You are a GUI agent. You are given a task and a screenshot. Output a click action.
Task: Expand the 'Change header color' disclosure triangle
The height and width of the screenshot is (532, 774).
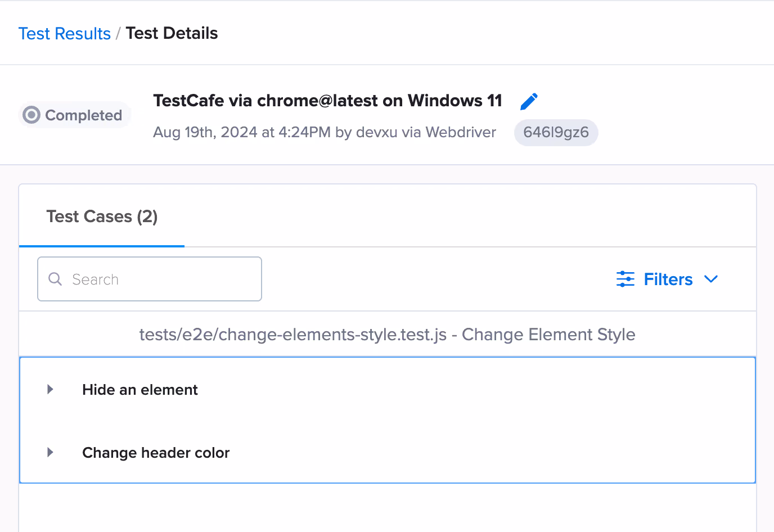click(51, 452)
